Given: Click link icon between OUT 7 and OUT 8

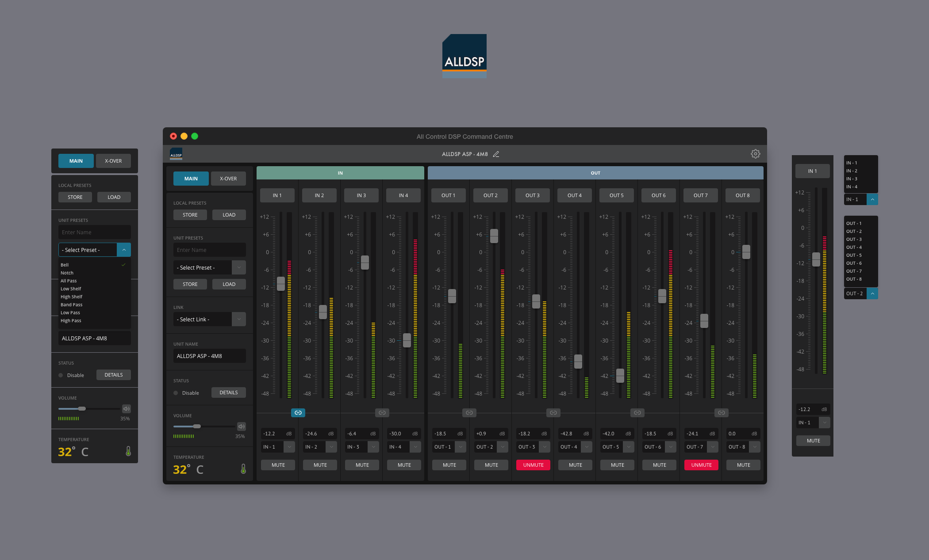Looking at the screenshot, I should [722, 413].
